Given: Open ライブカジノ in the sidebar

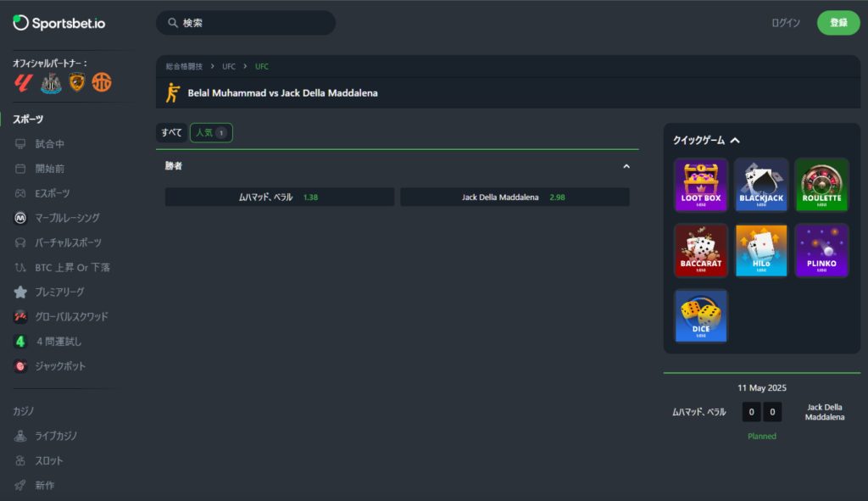Looking at the screenshot, I should coord(57,437).
